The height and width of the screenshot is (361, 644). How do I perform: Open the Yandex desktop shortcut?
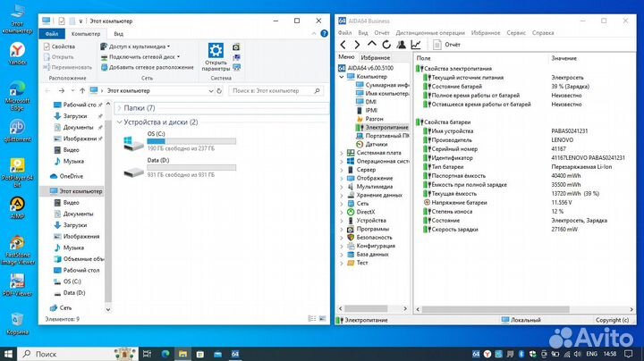point(16,52)
